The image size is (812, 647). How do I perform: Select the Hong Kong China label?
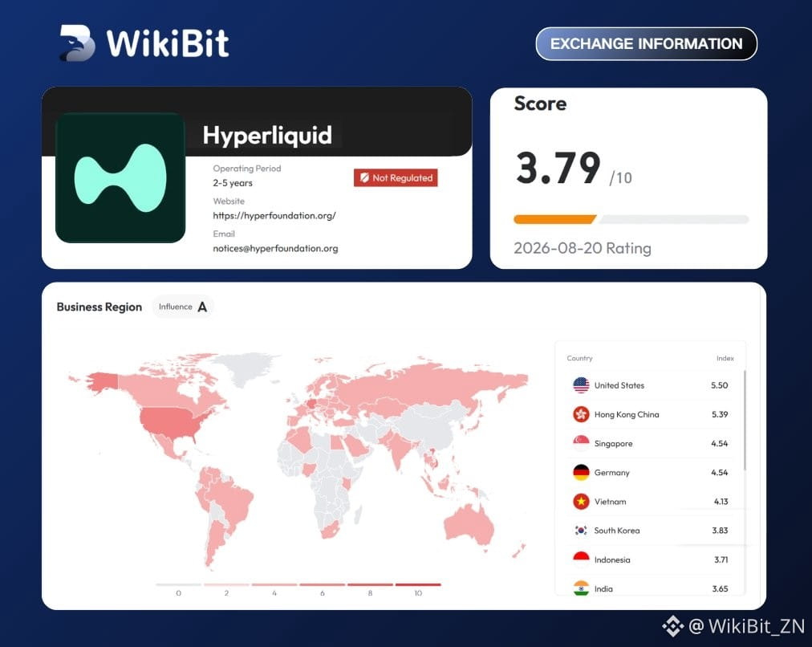[x=627, y=414]
